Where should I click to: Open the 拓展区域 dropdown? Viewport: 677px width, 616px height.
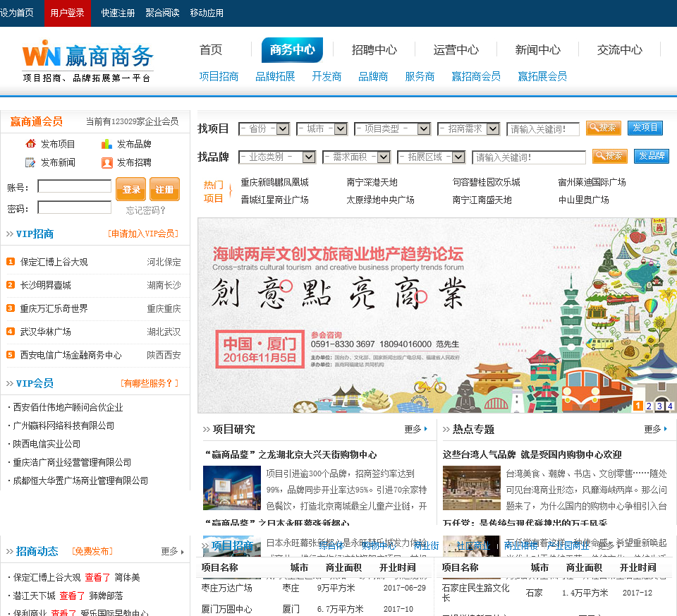click(432, 157)
